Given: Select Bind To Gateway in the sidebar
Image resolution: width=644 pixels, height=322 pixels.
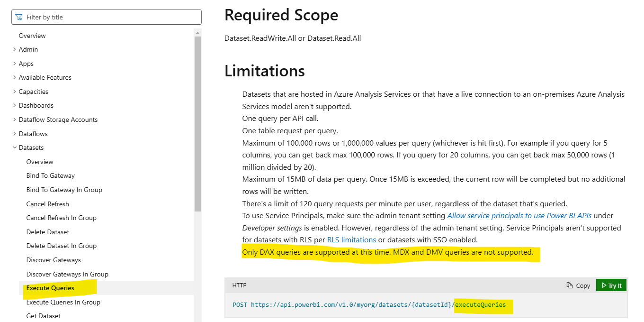Looking at the screenshot, I should click(x=51, y=175).
